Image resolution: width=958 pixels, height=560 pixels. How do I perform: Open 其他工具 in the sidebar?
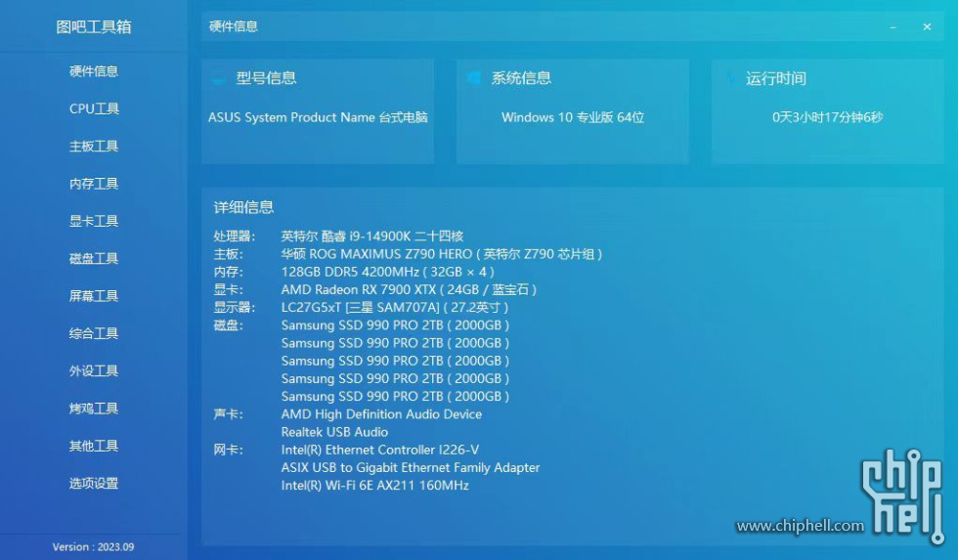(x=94, y=446)
